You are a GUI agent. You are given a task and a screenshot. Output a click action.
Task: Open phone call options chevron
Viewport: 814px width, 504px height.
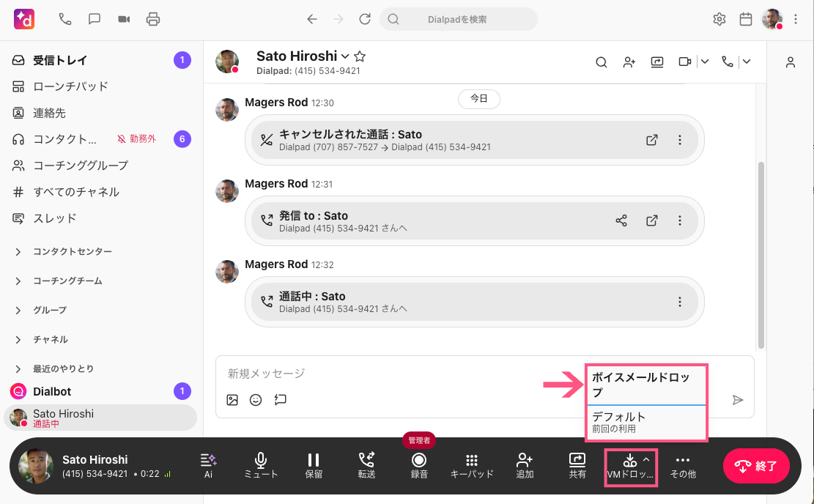click(747, 62)
